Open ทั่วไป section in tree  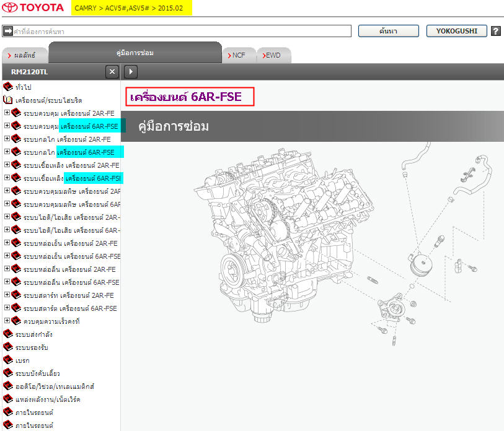[24, 87]
